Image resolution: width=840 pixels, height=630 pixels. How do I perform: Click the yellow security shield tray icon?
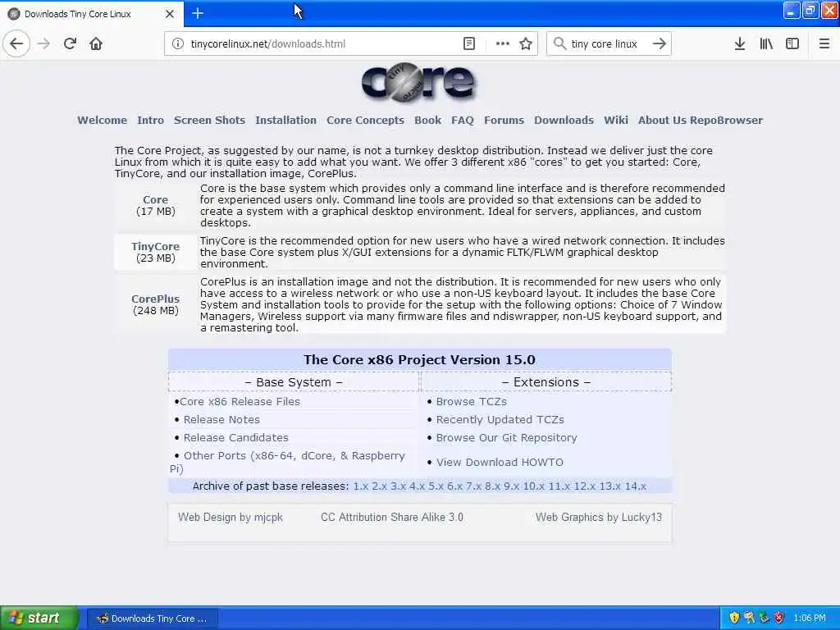pyautogui.click(x=734, y=619)
